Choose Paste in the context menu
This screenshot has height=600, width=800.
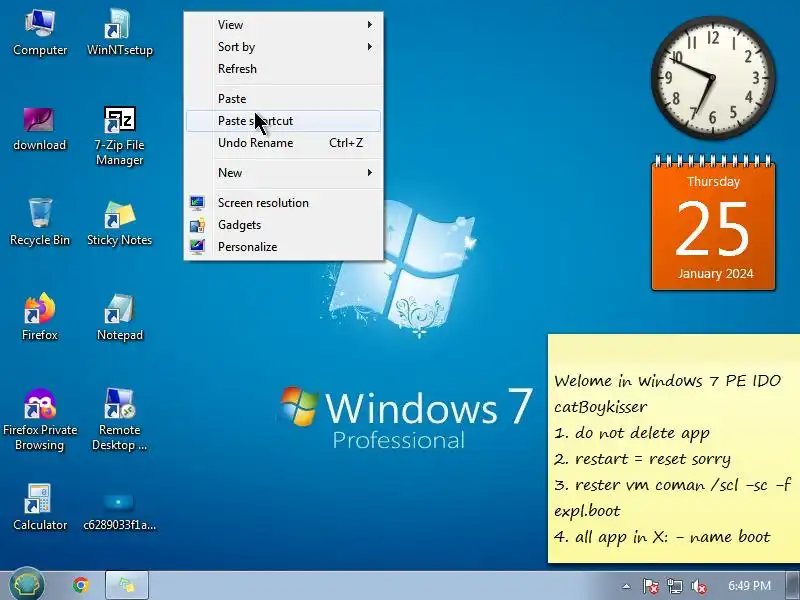(284, 98)
